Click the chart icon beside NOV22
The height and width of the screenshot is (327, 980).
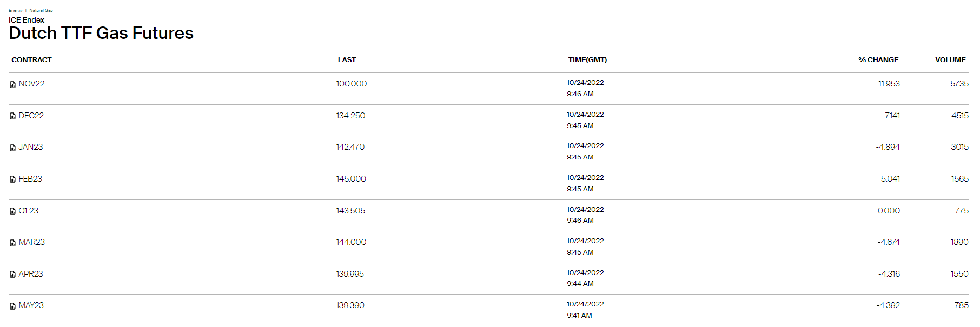(x=12, y=84)
